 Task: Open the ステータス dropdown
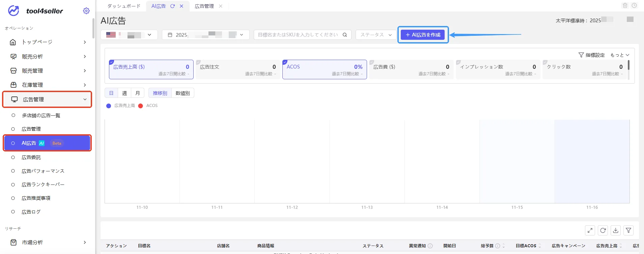coord(376,35)
